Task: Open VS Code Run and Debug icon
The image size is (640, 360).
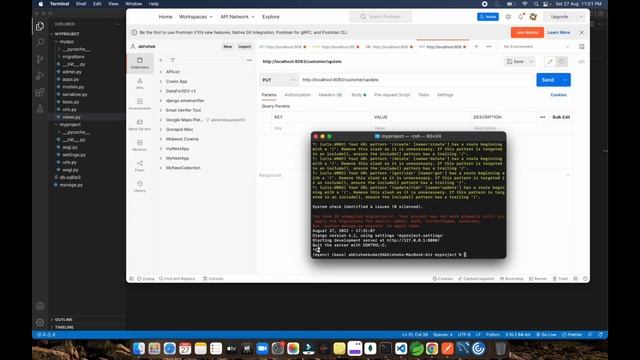Action: pos(40,76)
